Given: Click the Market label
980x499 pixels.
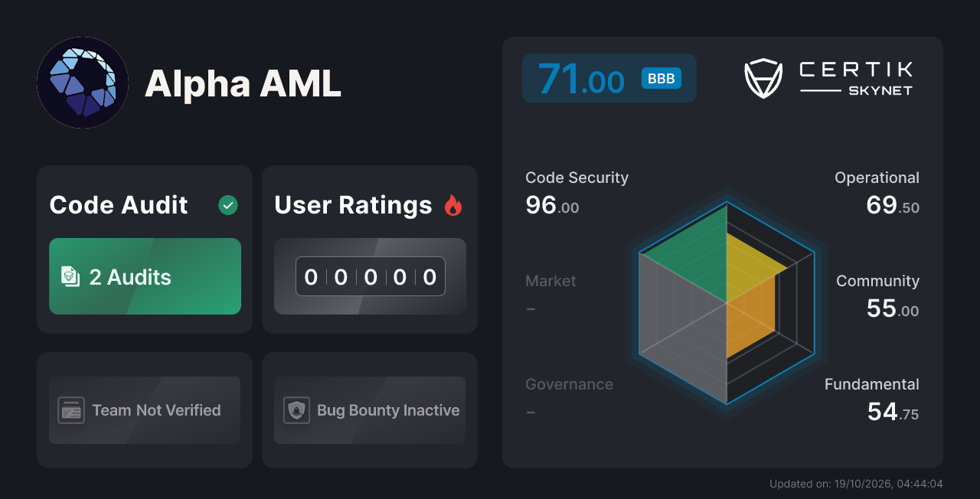Looking at the screenshot, I should click(550, 281).
